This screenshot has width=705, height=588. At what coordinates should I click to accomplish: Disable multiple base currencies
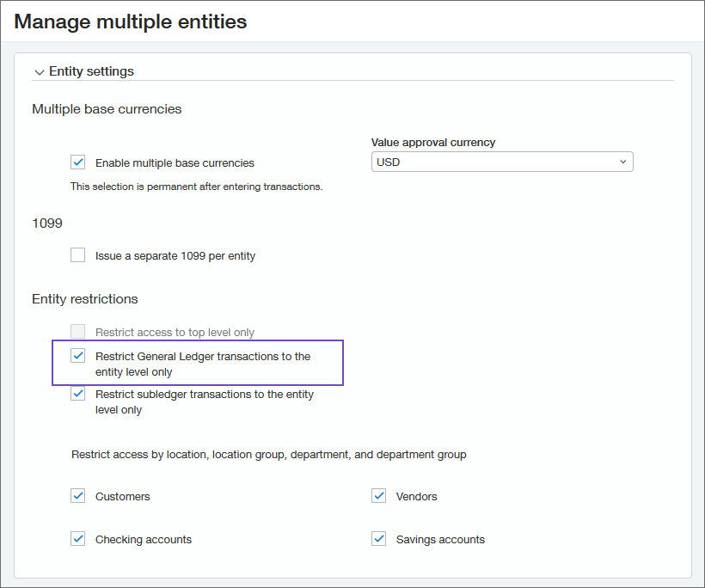tap(77, 162)
